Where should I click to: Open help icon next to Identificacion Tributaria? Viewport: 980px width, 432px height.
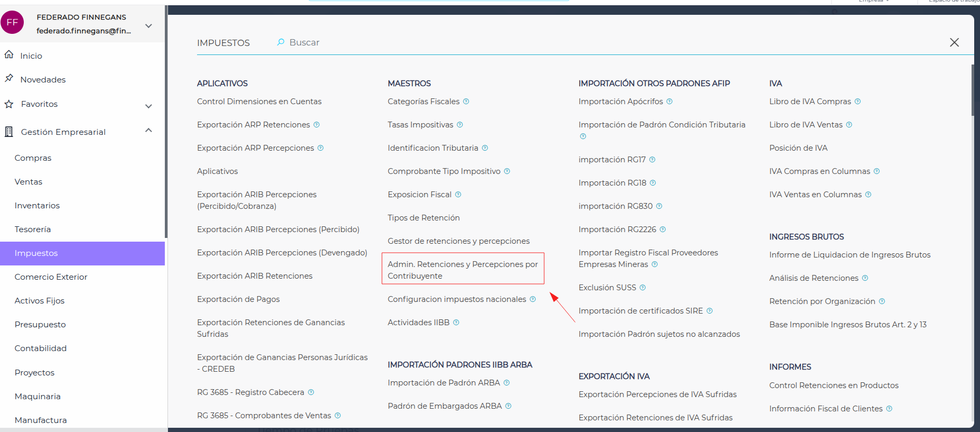[x=485, y=148]
